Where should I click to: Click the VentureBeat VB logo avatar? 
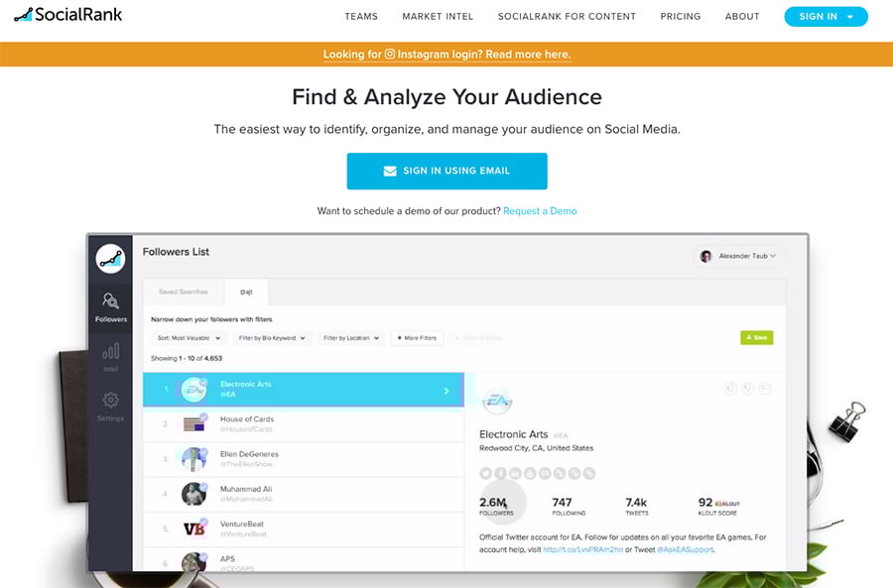coord(193,529)
